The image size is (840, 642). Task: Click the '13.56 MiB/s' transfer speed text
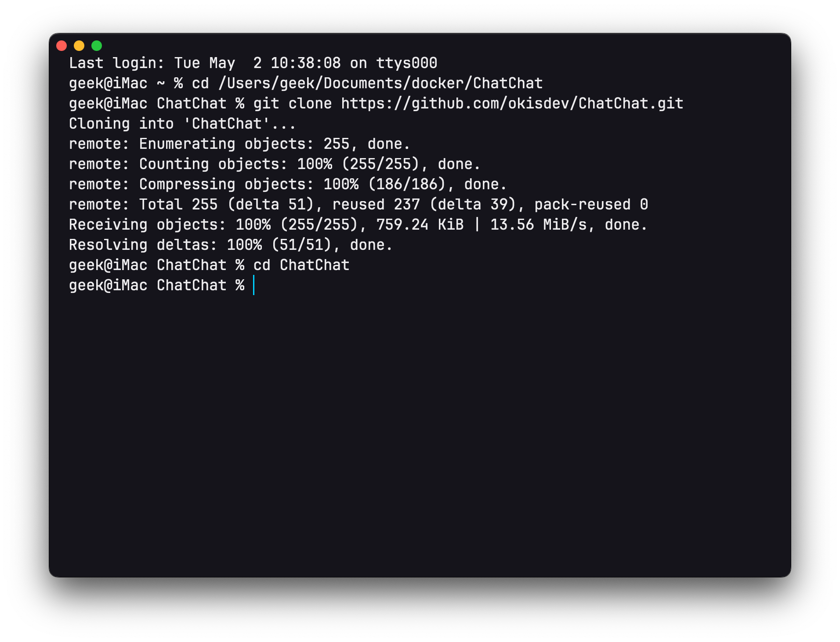[x=538, y=225]
